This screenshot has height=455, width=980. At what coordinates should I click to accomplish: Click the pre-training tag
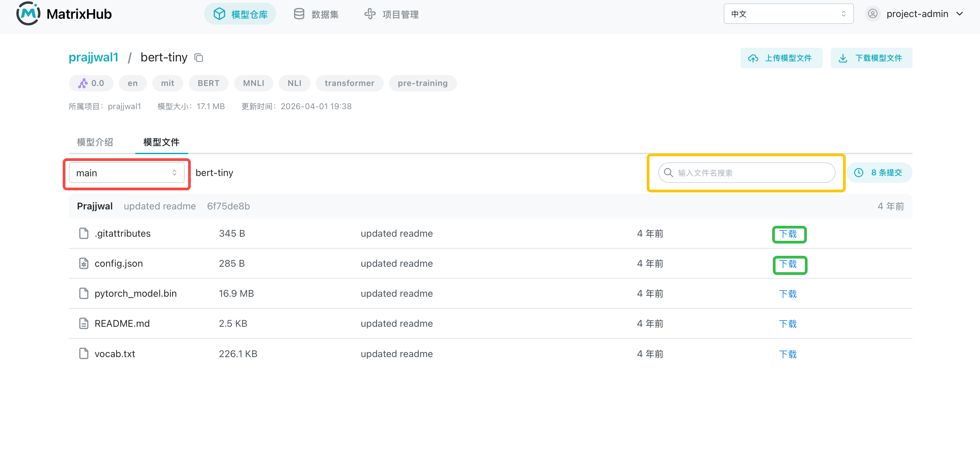coord(423,83)
